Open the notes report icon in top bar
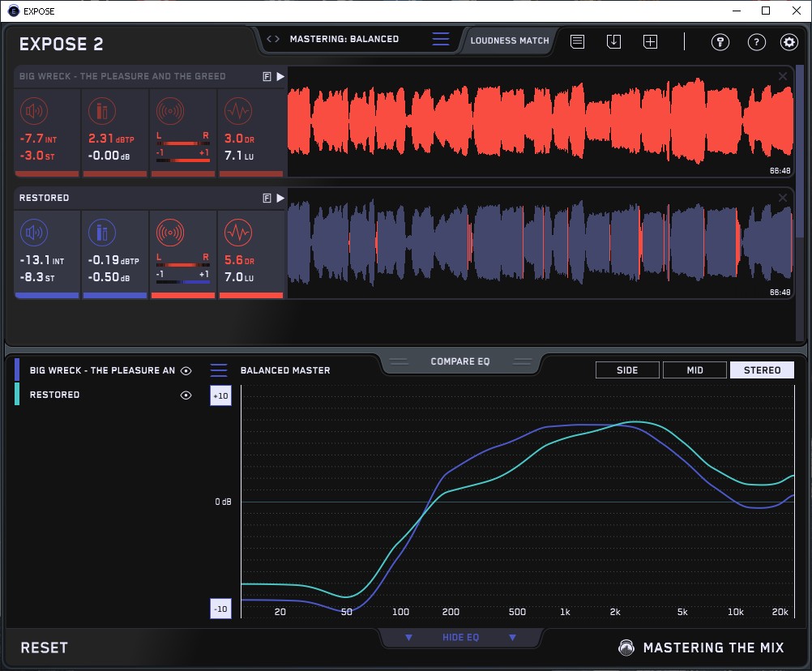 (x=577, y=41)
